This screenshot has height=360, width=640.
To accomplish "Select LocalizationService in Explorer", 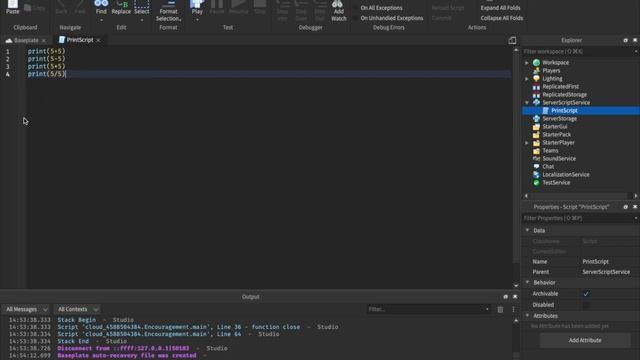I will [565, 175].
